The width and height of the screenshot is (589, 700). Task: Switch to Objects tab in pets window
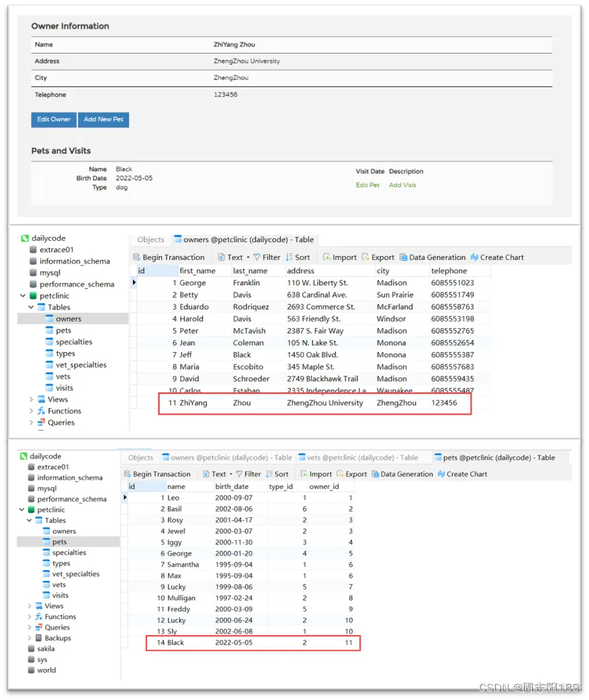tap(140, 458)
